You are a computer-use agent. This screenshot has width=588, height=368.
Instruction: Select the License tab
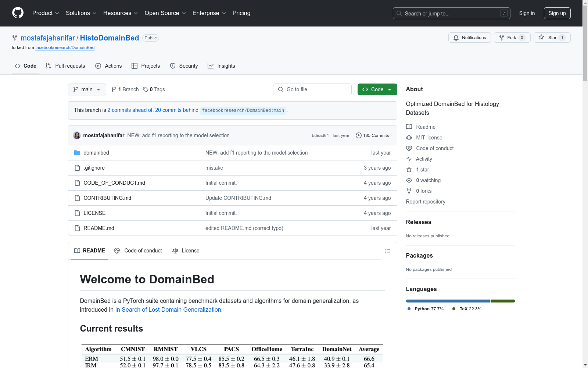pyautogui.click(x=186, y=251)
